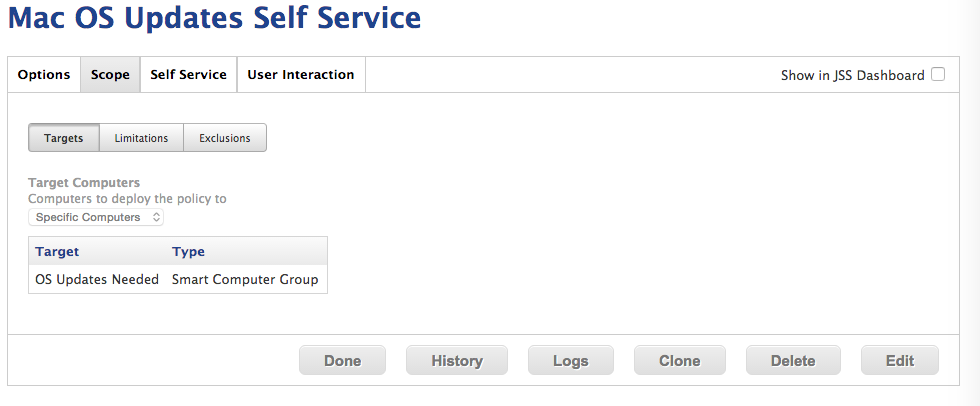Click the Smart Computer Group type cell
This screenshot has width=980, height=406.
(245, 279)
